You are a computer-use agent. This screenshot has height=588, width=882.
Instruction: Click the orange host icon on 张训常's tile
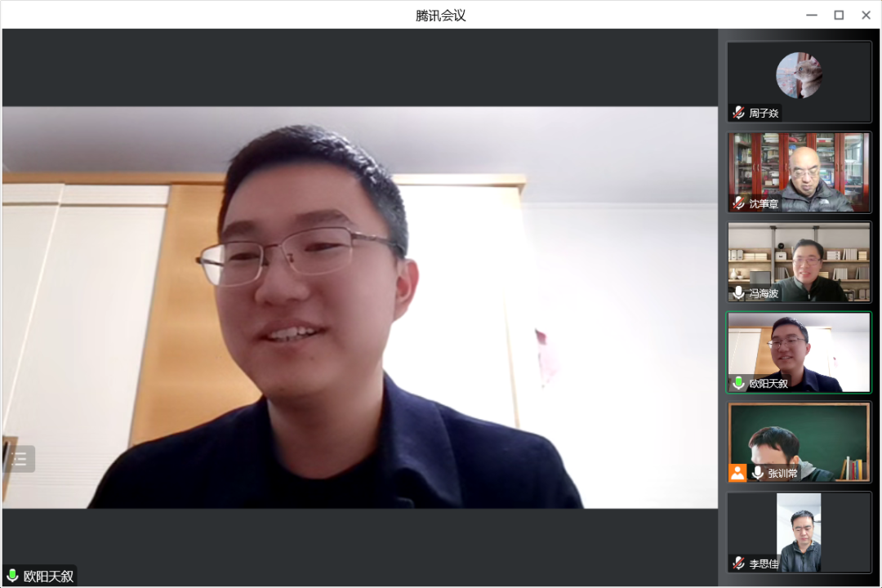(x=737, y=472)
